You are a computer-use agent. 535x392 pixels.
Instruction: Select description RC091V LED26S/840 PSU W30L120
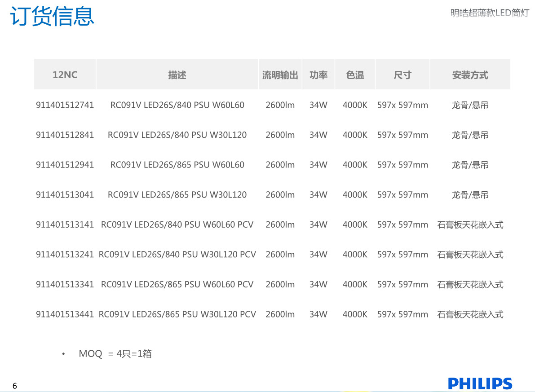[x=177, y=135]
